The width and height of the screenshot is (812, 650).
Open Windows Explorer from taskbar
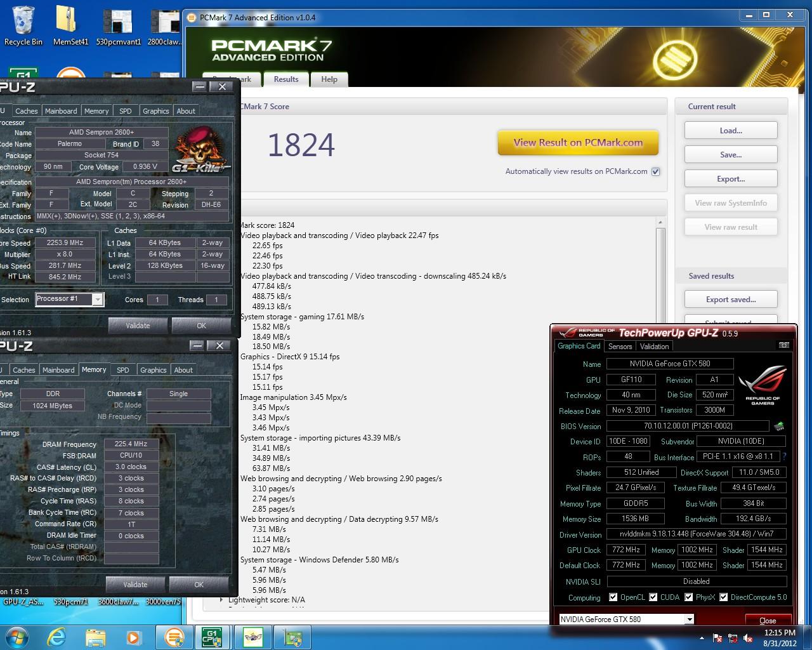click(x=95, y=637)
